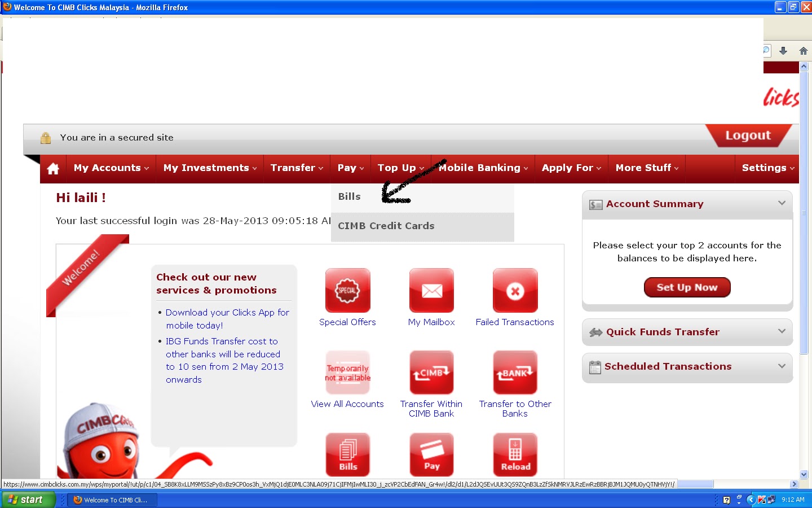Click the help icon in system tray

[726, 500]
